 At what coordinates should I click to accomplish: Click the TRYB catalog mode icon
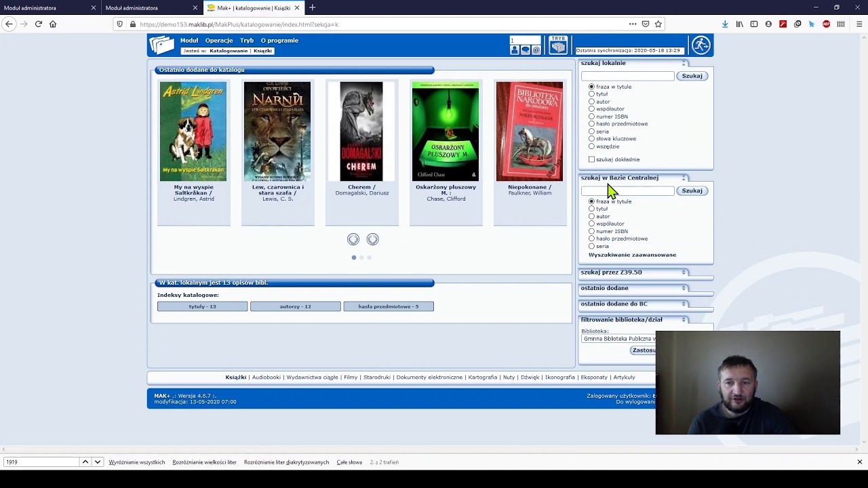558,45
